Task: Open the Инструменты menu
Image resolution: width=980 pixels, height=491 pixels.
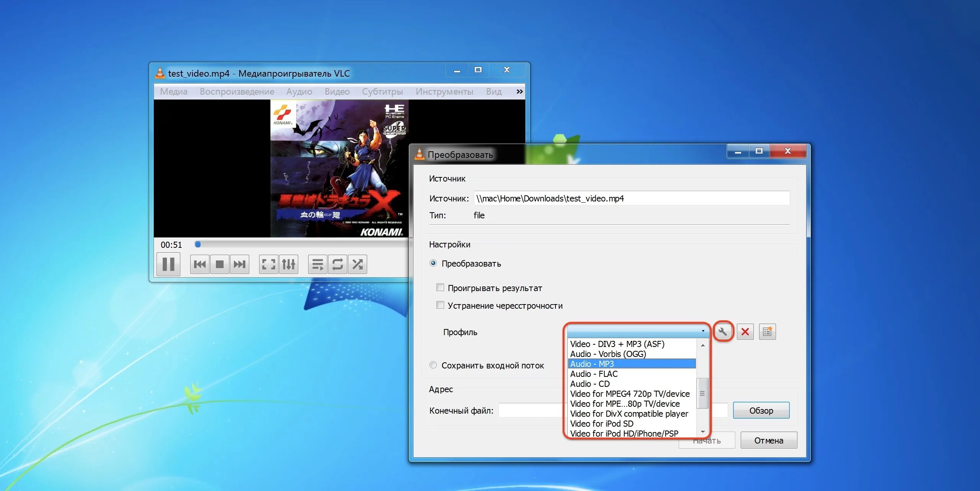Action: tap(444, 92)
